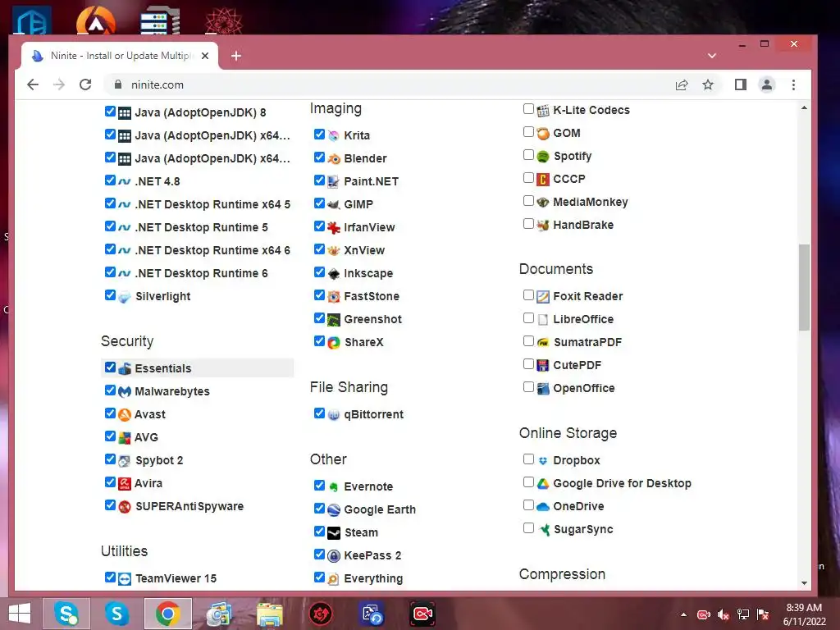
Task: Click the Google Drive for Desktop icon
Action: [x=543, y=484]
